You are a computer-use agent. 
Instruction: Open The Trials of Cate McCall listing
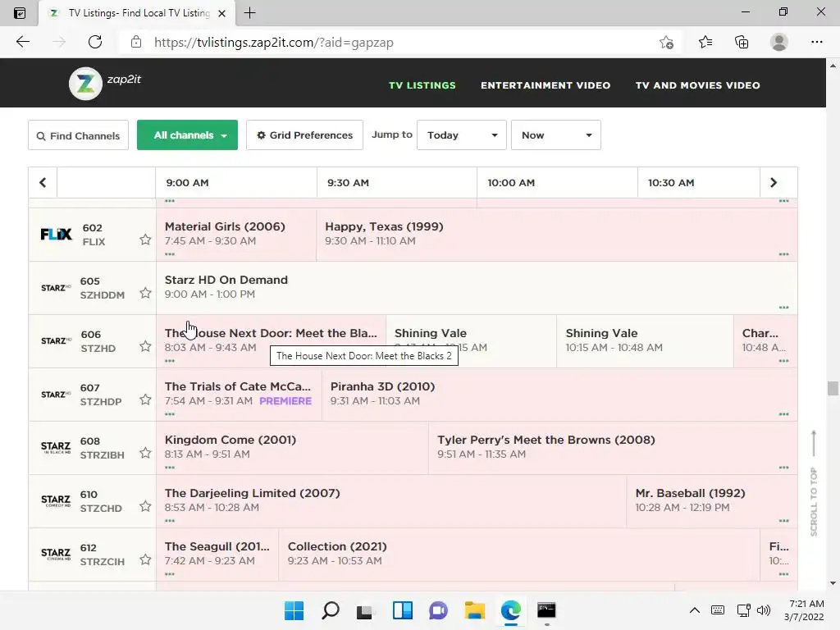(239, 395)
